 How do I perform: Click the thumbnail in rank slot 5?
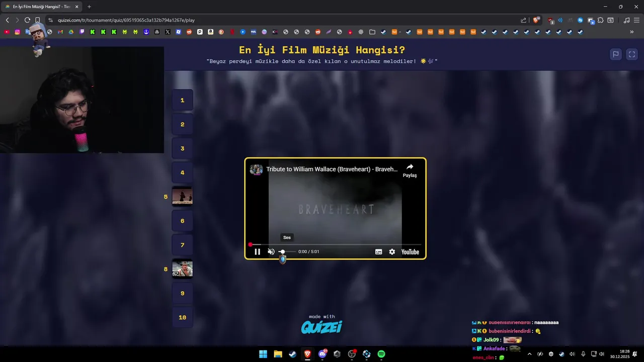(x=182, y=197)
